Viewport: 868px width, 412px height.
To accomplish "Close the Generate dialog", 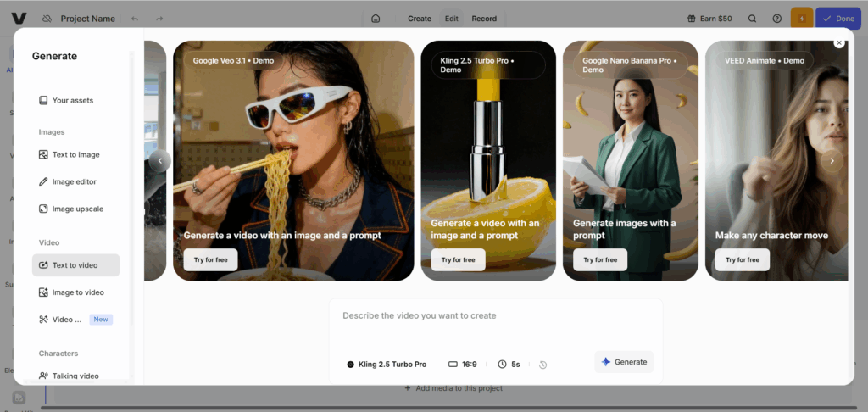I will tap(839, 42).
